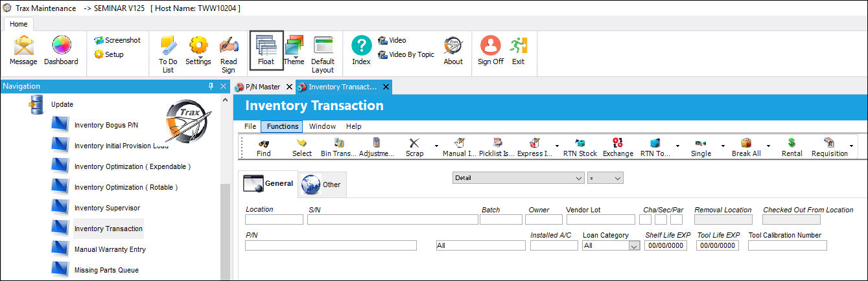
Task: Click the Exit icon
Action: pos(518,51)
